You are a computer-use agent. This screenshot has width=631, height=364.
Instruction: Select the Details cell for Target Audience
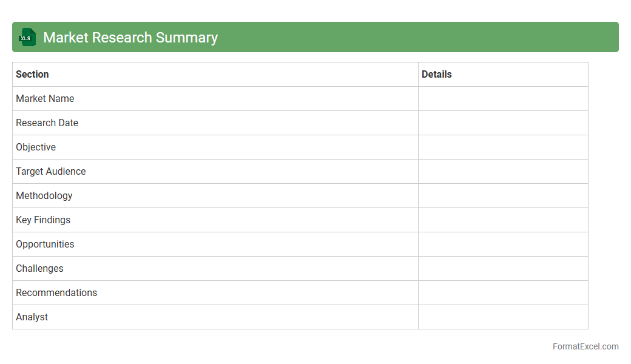coord(503,171)
